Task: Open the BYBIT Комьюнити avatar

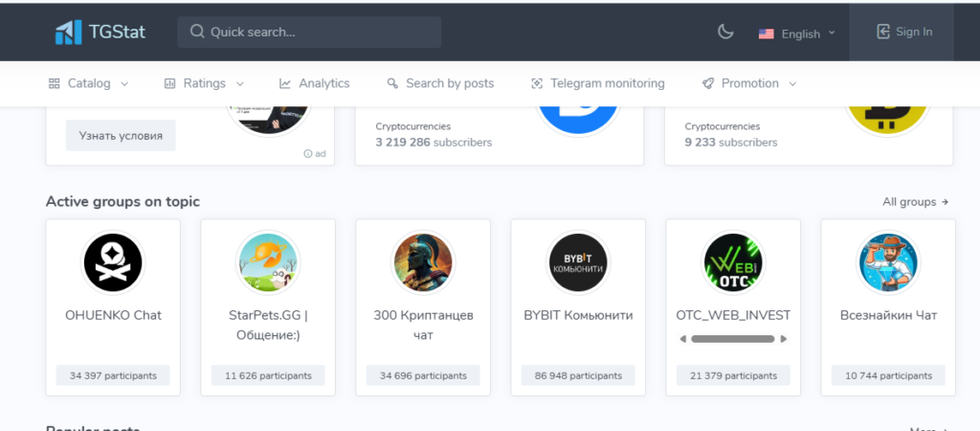Action: [578, 262]
